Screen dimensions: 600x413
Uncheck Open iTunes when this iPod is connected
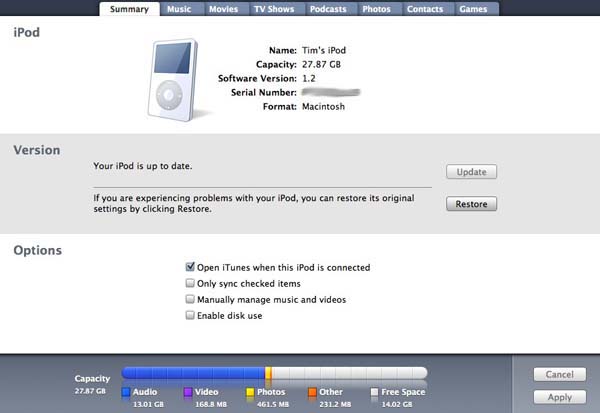(x=190, y=267)
